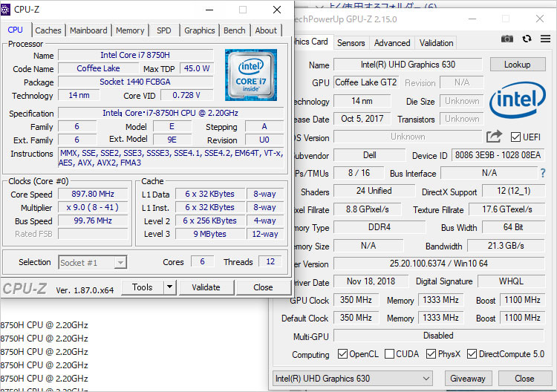Click the Max TDP value 45.0 W
557x392 pixels.
tap(197, 68)
